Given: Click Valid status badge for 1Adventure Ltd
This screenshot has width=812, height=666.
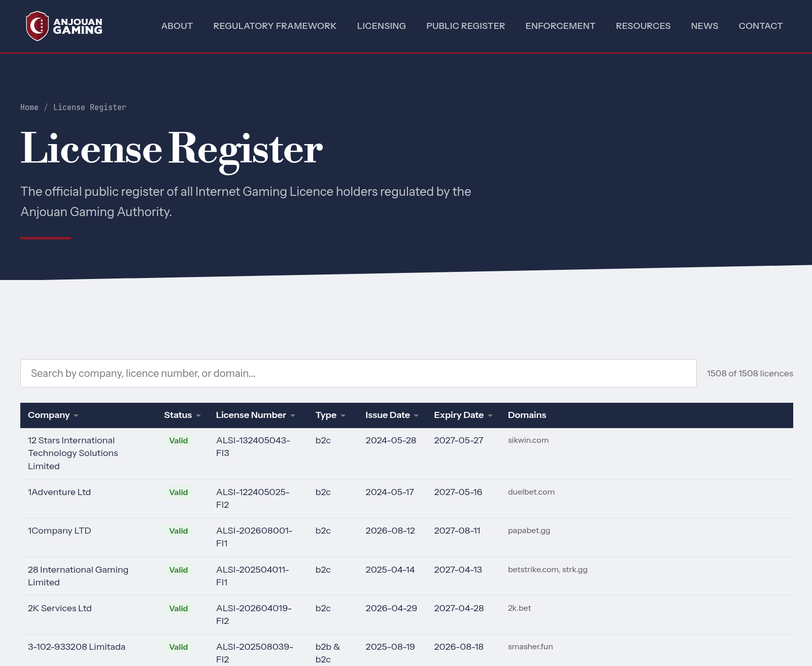Looking at the screenshot, I should (179, 492).
